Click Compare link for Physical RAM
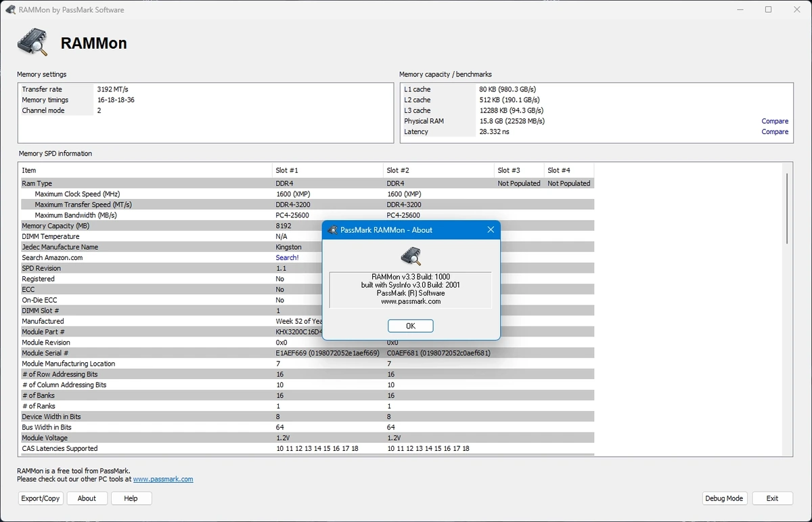Image resolution: width=812 pixels, height=522 pixels. (775, 121)
